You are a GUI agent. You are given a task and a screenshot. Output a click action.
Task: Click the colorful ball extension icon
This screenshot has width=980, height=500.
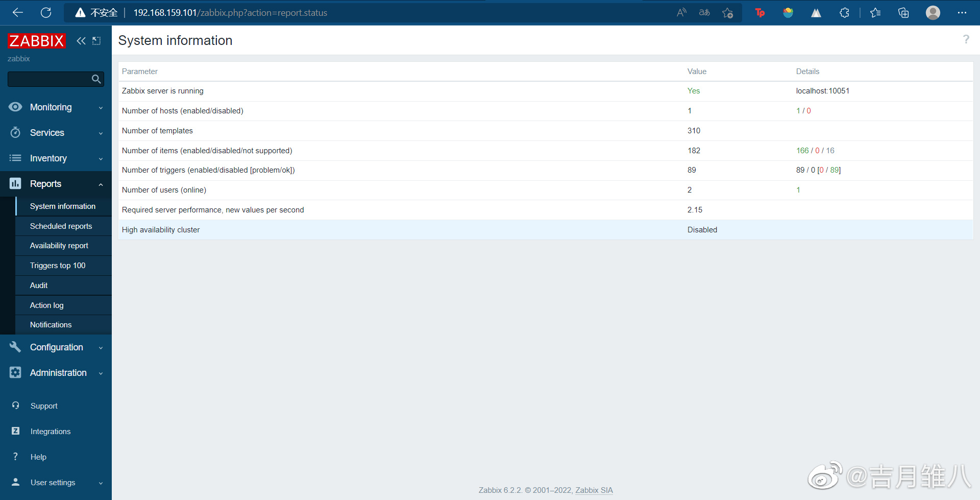click(x=788, y=13)
